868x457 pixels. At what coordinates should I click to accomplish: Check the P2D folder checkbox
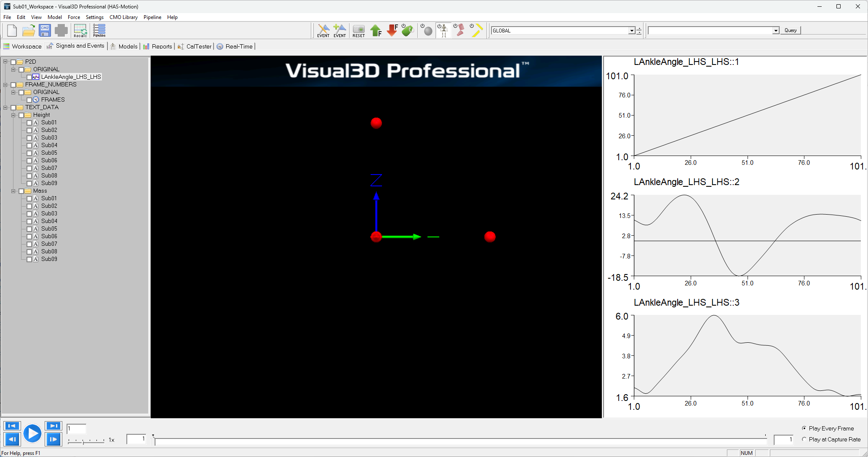pyautogui.click(x=13, y=62)
